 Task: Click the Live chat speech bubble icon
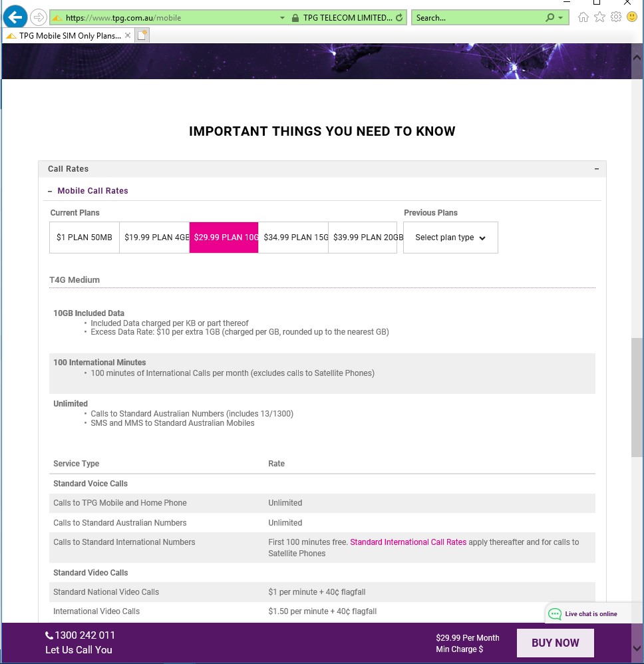point(555,613)
